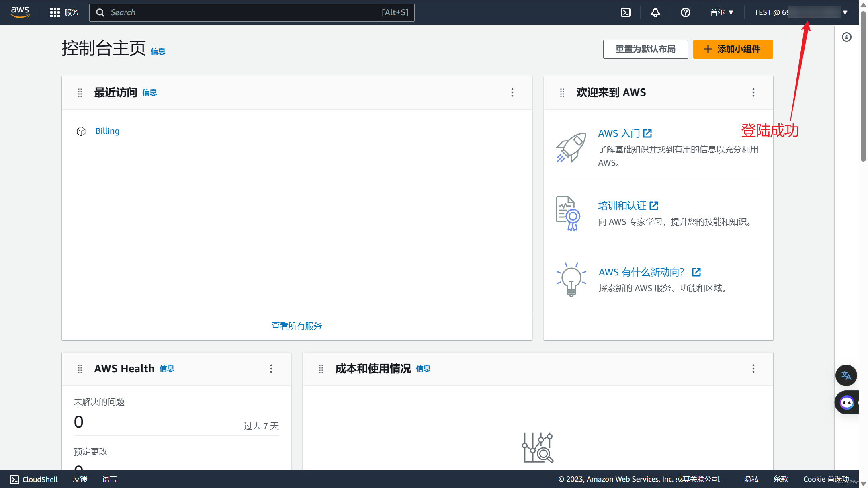Open the notifications bell icon
The width and height of the screenshot is (868, 488).
point(656,12)
